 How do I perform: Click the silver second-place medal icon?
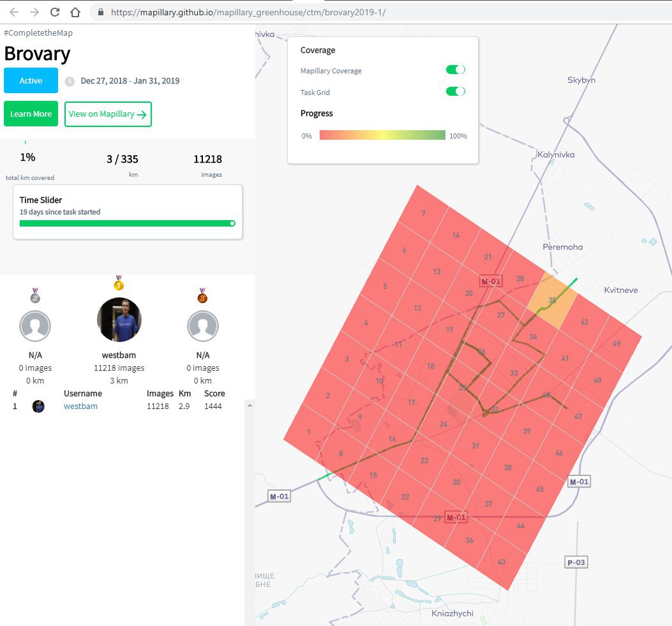tap(35, 295)
